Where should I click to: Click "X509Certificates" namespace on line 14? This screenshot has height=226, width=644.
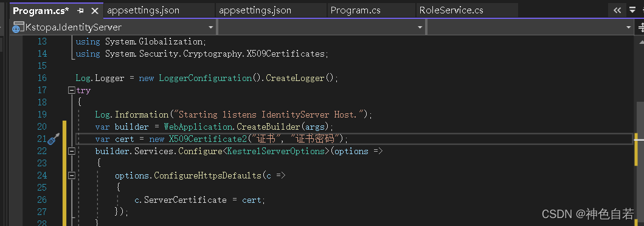tap(286, 54)
